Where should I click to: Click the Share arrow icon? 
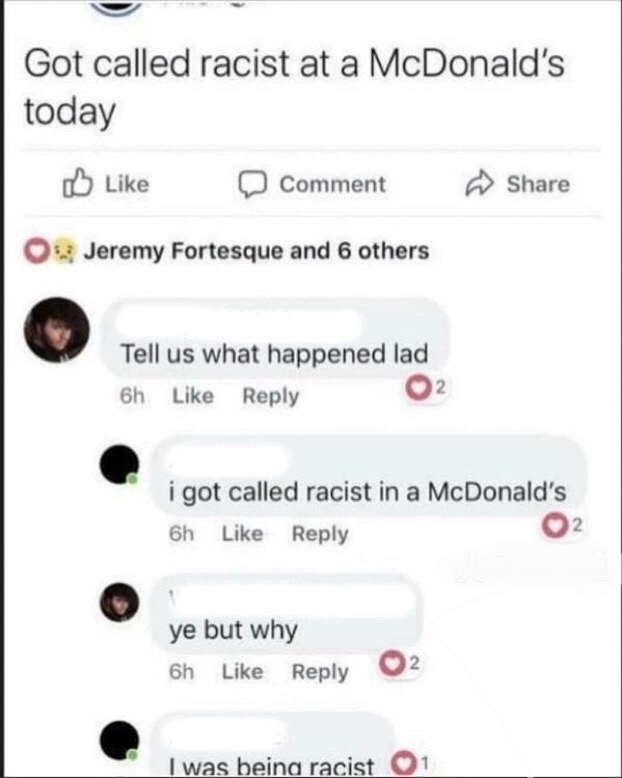(x=480, y=184)
